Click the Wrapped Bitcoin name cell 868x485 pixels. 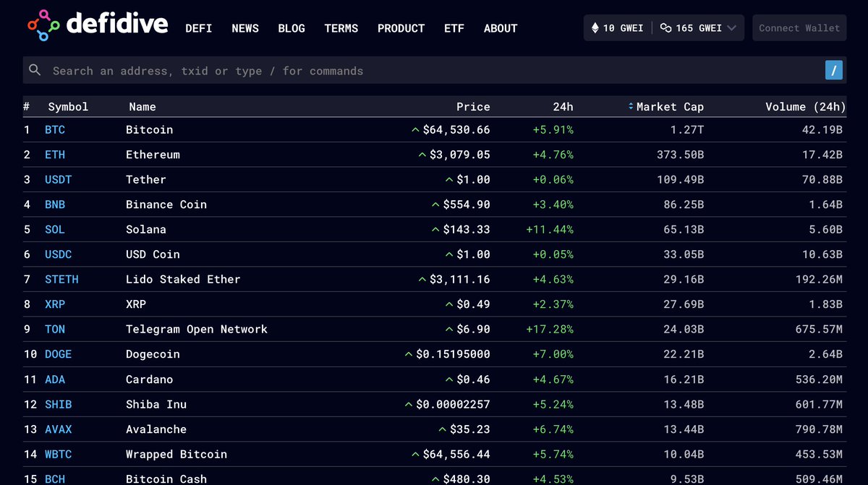pos(176,454)
